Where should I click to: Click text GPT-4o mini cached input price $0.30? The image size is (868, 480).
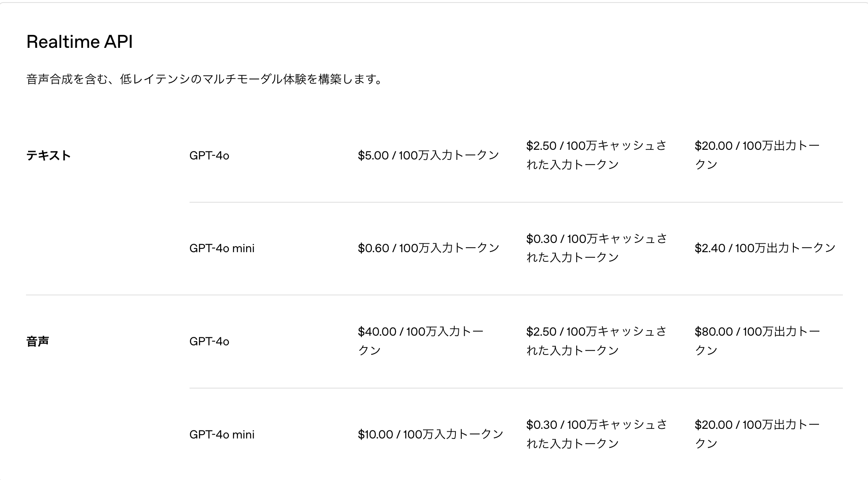[597, 248]
